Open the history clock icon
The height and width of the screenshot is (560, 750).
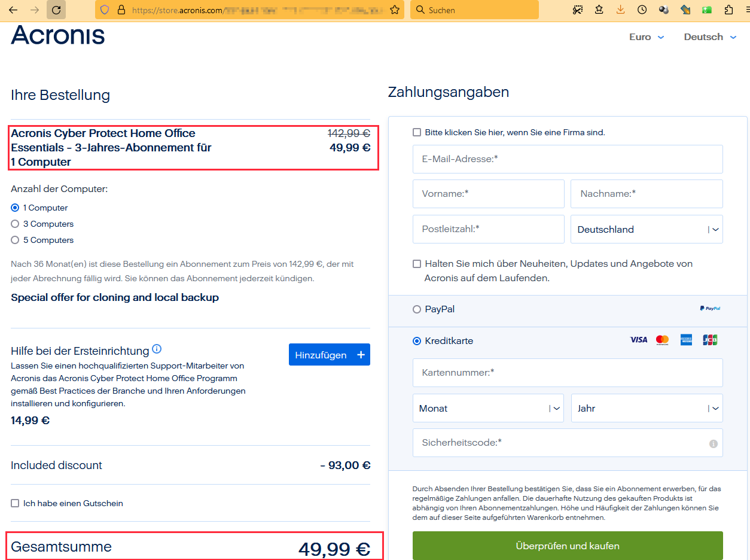[642, 10]
